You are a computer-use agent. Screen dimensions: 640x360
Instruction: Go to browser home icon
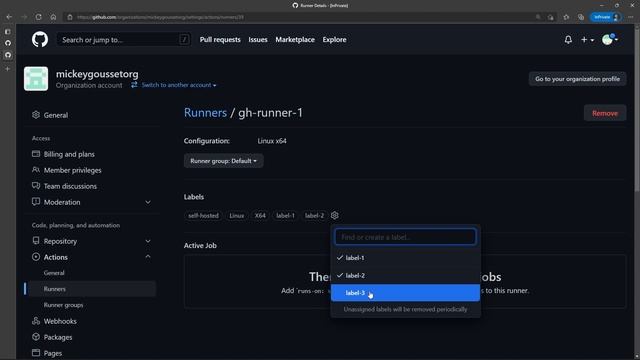tap(53, 17)
